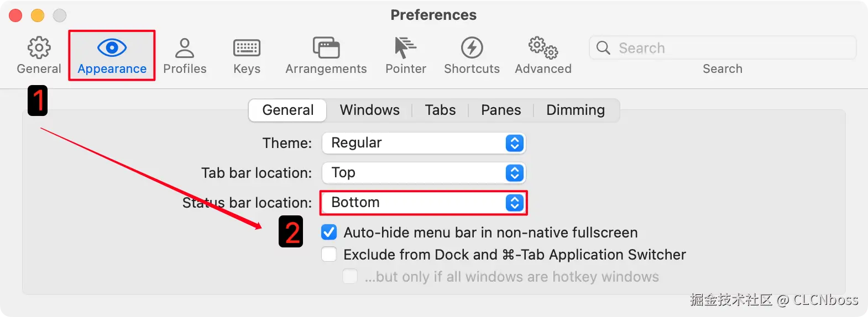The height and width of the screenshot is (317, 868).
Task: Select the Appearance eye icon
Action: (112, 48)
